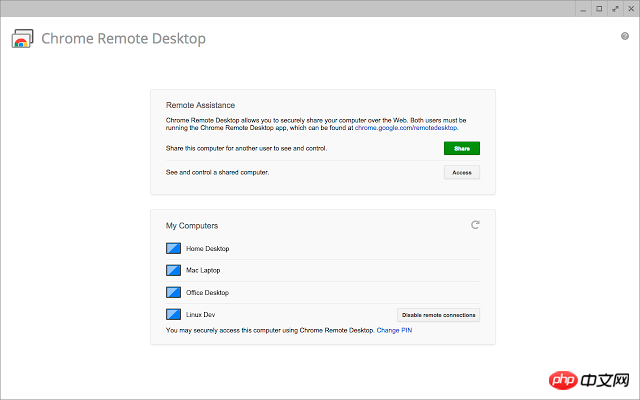Click the green Share button

click(462, 149)
